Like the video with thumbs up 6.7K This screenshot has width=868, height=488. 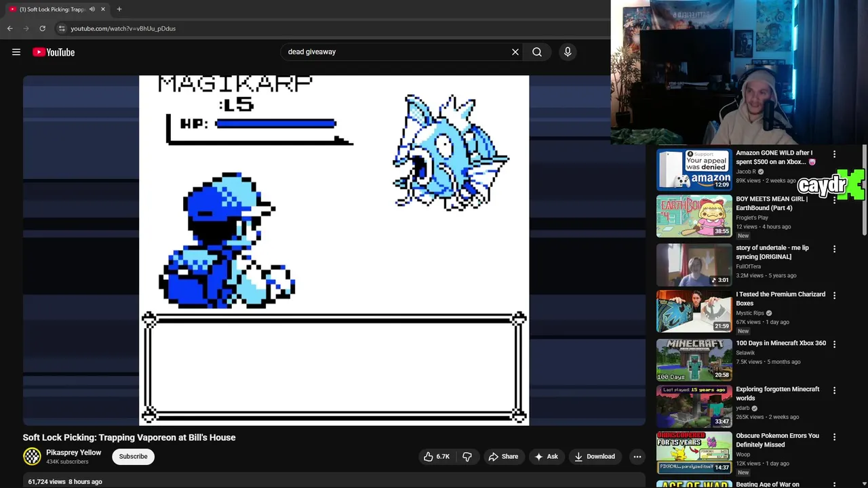tap(436, 456)
